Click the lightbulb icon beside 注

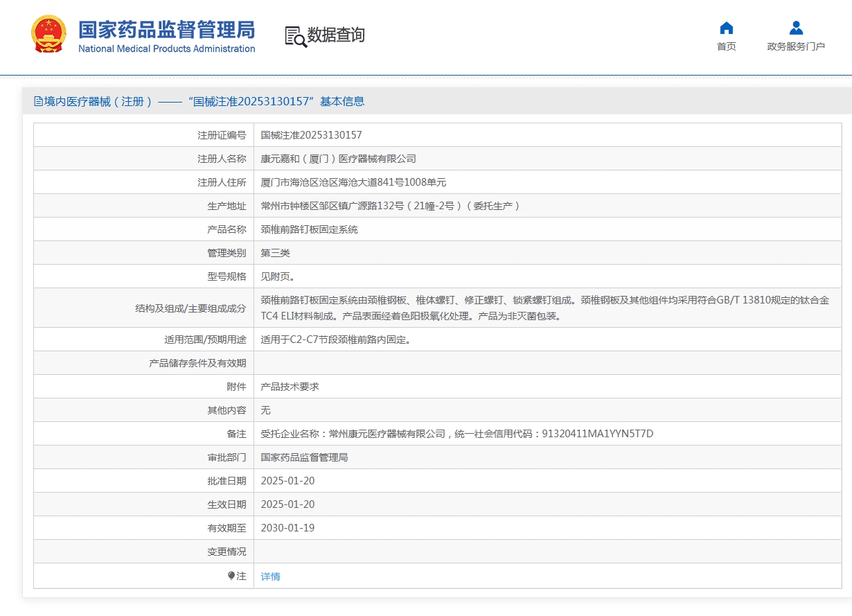click(231, 576)
